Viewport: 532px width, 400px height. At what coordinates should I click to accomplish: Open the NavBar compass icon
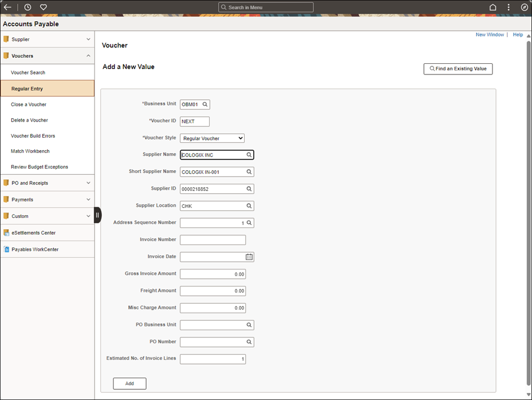(524, 7)
